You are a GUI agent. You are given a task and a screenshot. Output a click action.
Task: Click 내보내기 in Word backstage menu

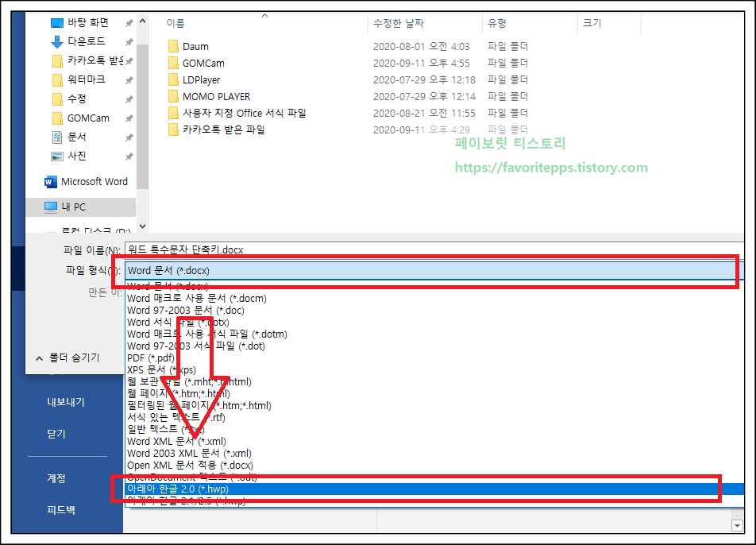[x=66, y=402]
